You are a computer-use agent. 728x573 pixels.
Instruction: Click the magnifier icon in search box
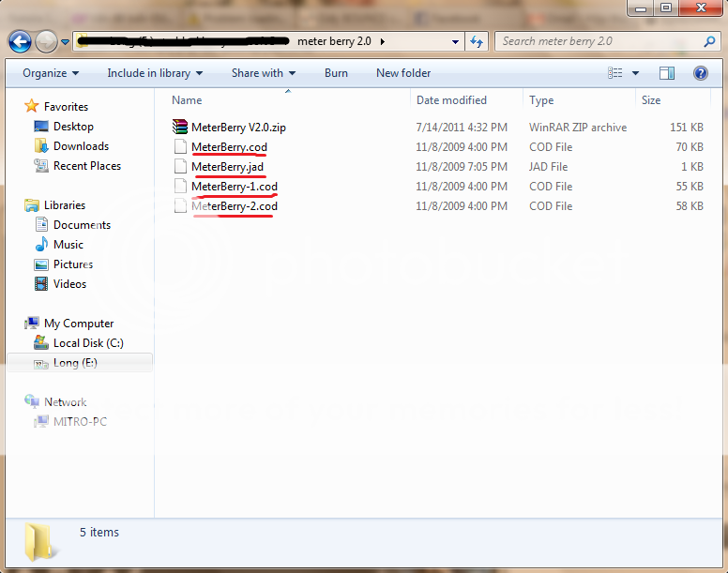click(x=709, y=41)
